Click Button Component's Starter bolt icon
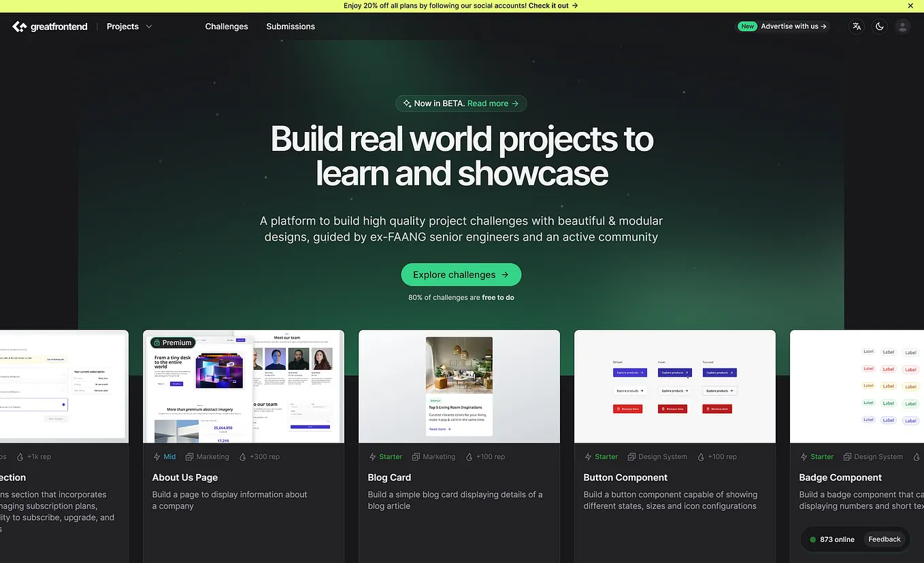This screenshot has height=563, width=924. [588, 457]
